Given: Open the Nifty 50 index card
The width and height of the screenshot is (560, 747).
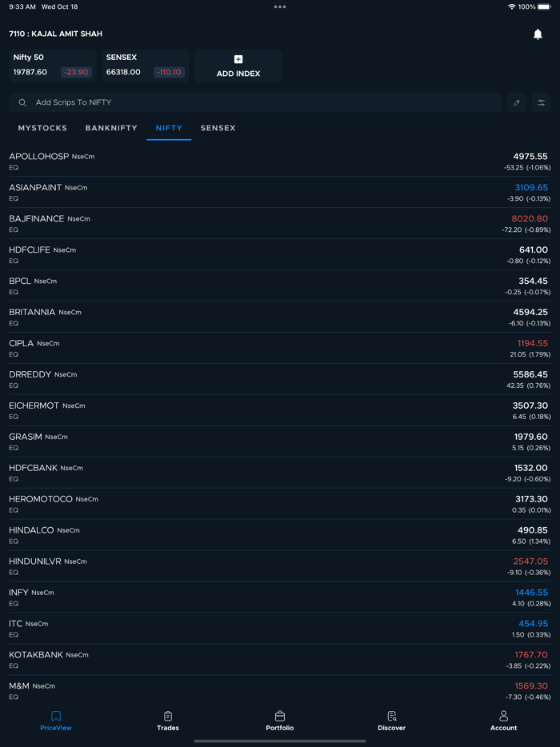Looking at the screenshot, I should (x=53, y=66).
